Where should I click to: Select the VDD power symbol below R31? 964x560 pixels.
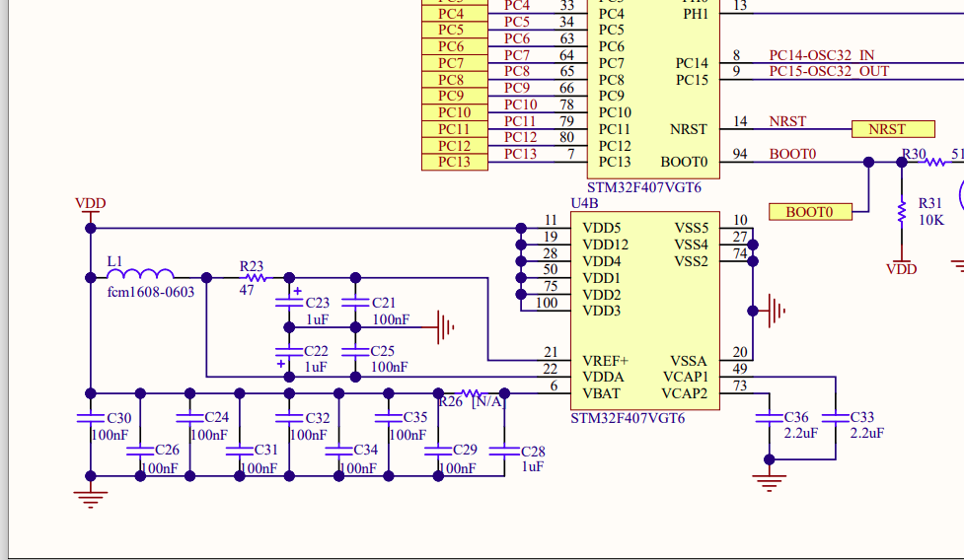click(x=902, y=264)
